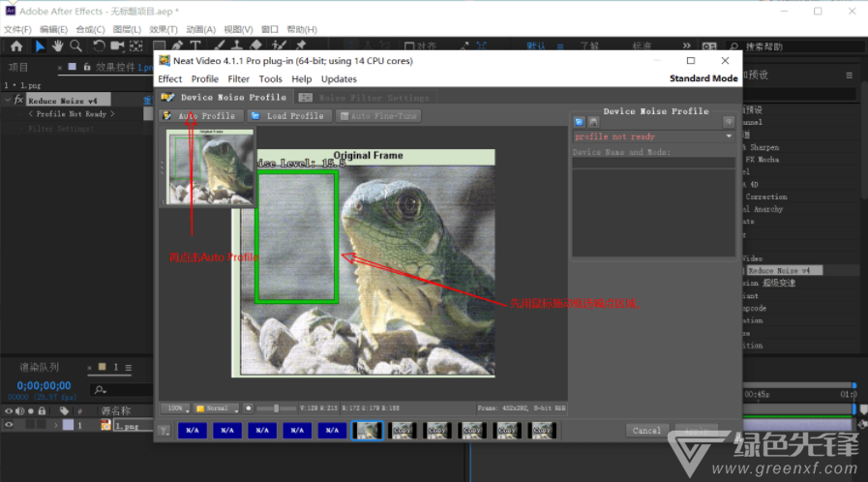The width and height of the screenshot is (868, 482).
Task: Open After Effects 效果(T) menu
Action: [164, 29]
